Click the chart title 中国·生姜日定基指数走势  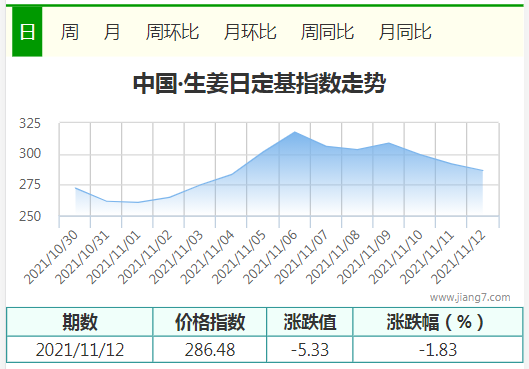[x=259, y=83]
